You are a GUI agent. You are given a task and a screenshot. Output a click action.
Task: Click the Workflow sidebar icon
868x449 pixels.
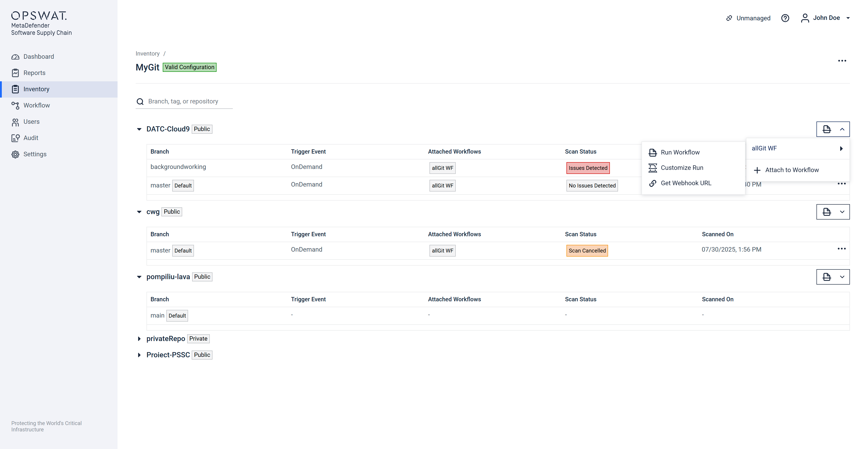[x=15, y=106]
